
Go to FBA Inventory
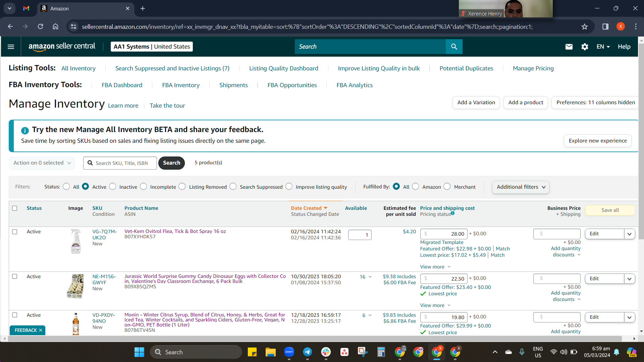tap(181, 85)
